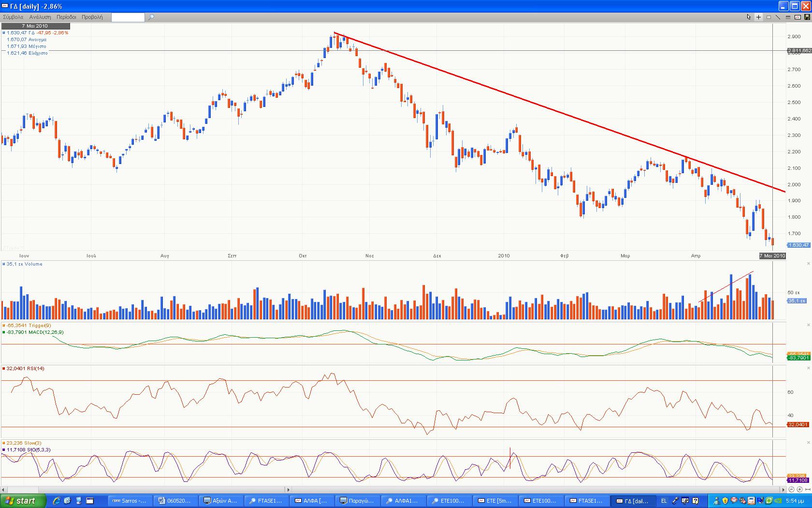This screenshot has height=508, width=812.
Task: Click the 11,7108 stochastic value tag
Action: (x=798, y=480)
